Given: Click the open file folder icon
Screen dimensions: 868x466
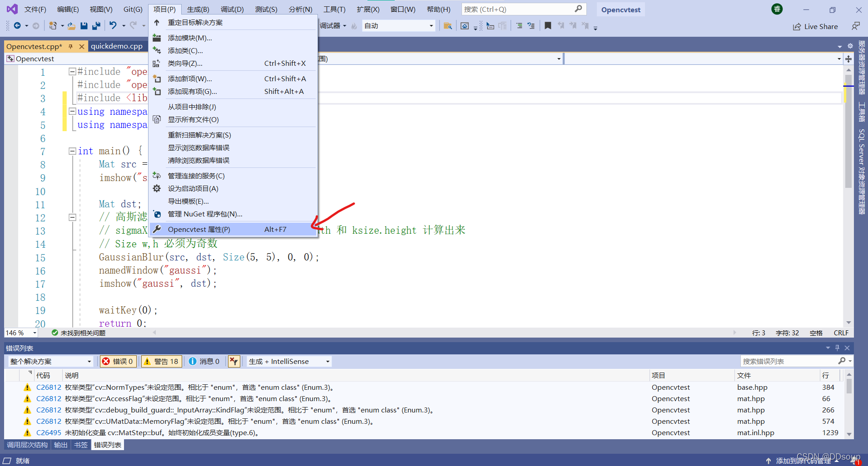Looking at the screenshot, I should coord(71,26).
